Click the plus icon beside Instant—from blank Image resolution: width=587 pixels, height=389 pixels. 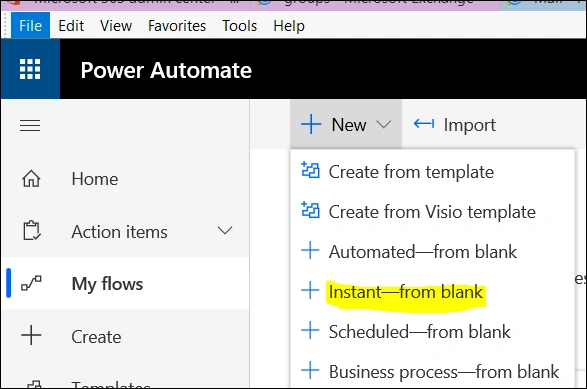(x=310, y=290)
